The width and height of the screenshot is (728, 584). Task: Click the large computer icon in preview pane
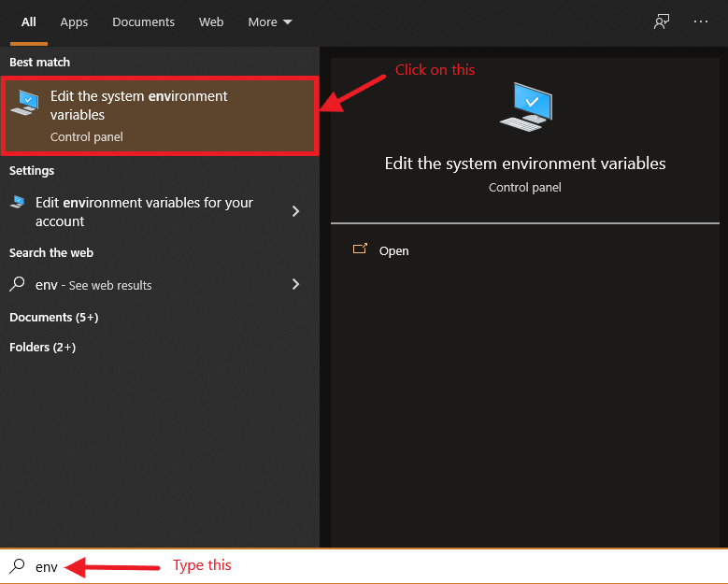(x=526, y=107)
